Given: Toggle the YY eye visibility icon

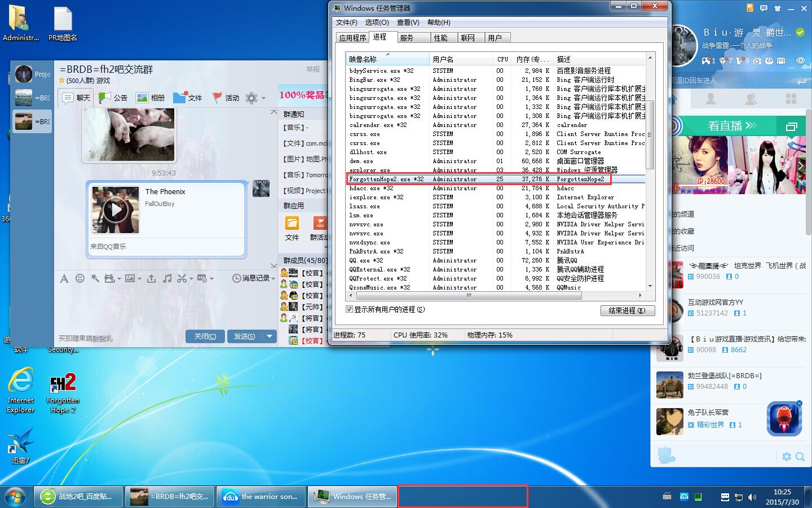Looking at the screenshot, I should pyautogui.click(x=800, y=60).
